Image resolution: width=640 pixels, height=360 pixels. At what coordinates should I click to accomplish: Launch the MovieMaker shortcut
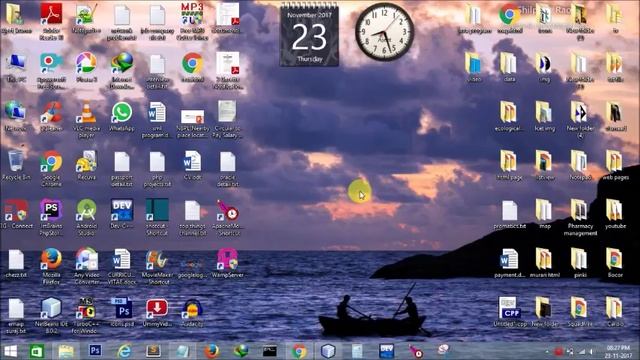point(157,266)
